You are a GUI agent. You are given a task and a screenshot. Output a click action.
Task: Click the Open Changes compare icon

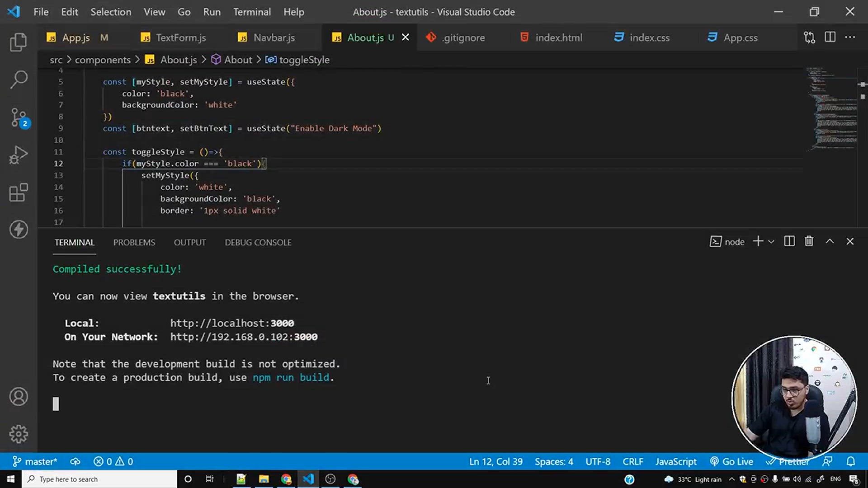coord(809,38)
